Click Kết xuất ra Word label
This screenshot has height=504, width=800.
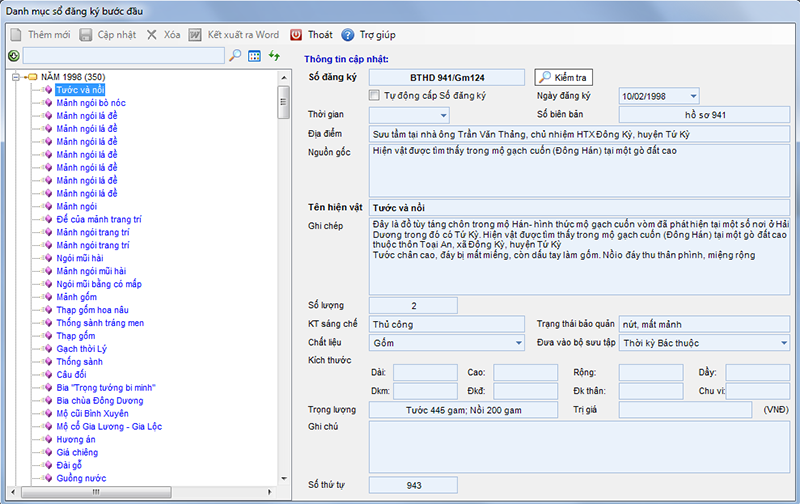[x=243, y=35]
